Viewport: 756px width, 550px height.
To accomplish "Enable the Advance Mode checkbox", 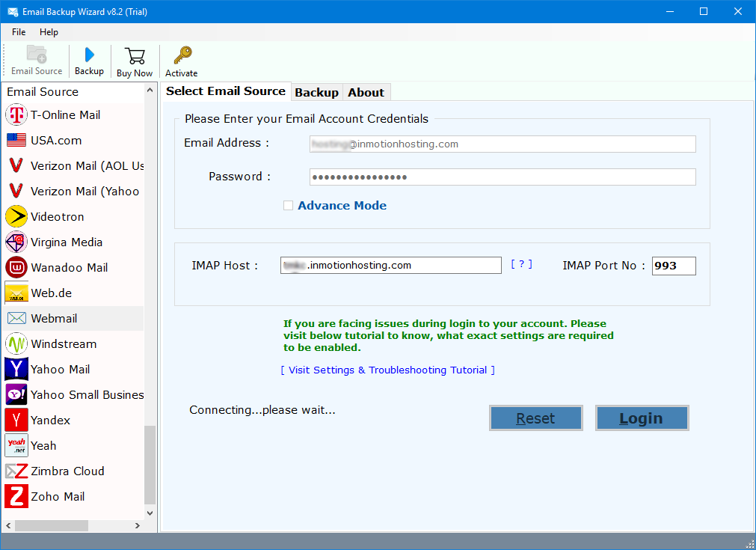I will 289,206.
